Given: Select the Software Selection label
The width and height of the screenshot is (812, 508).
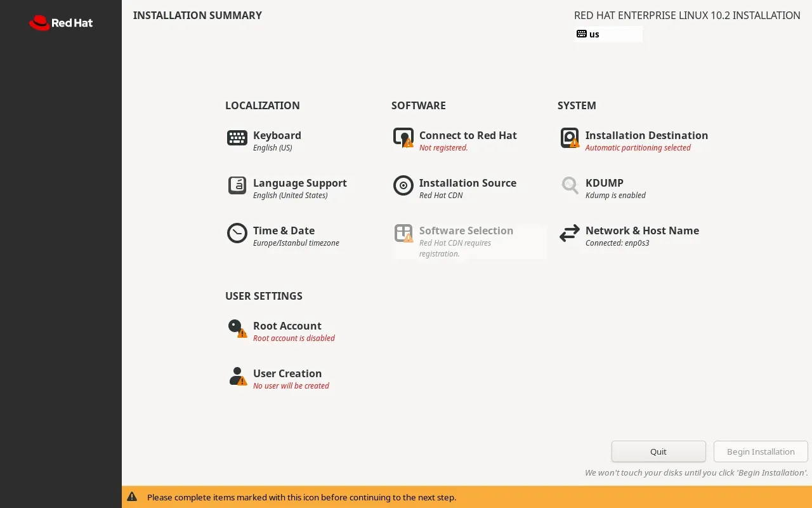Looking at the screenshot, I should [466, 231].
